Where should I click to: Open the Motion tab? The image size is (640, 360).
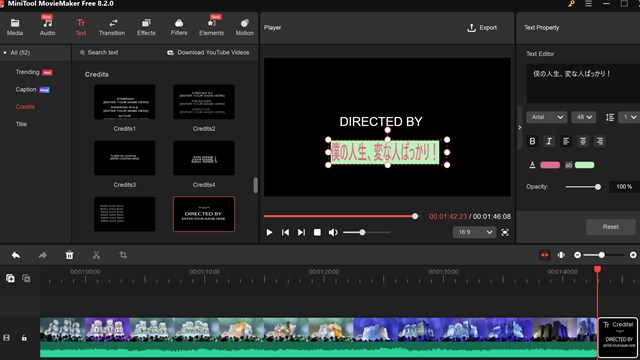(244, 27)
